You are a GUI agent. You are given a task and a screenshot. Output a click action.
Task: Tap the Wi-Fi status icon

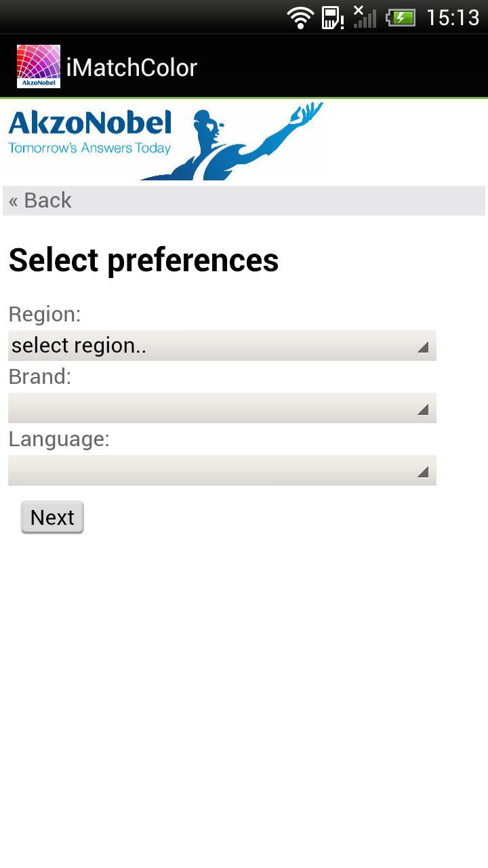coord(300,18)
